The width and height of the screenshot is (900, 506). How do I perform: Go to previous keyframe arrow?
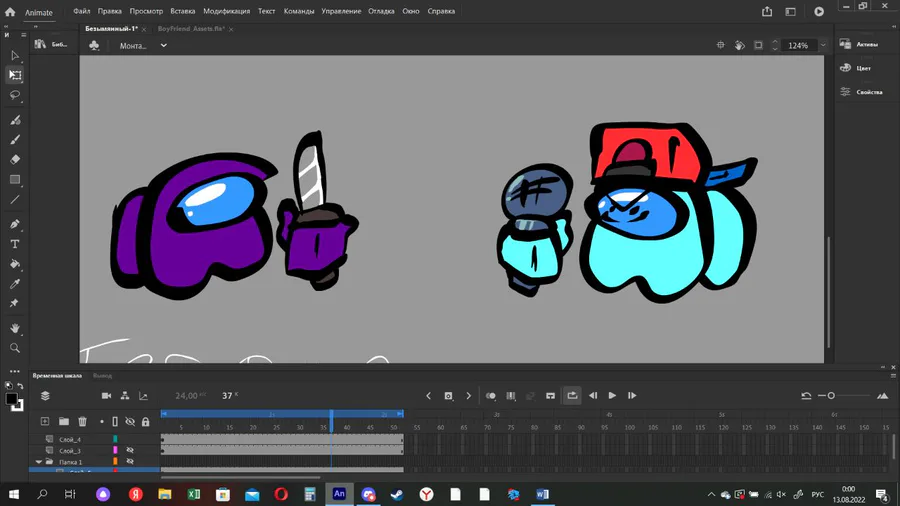point(428,396)
